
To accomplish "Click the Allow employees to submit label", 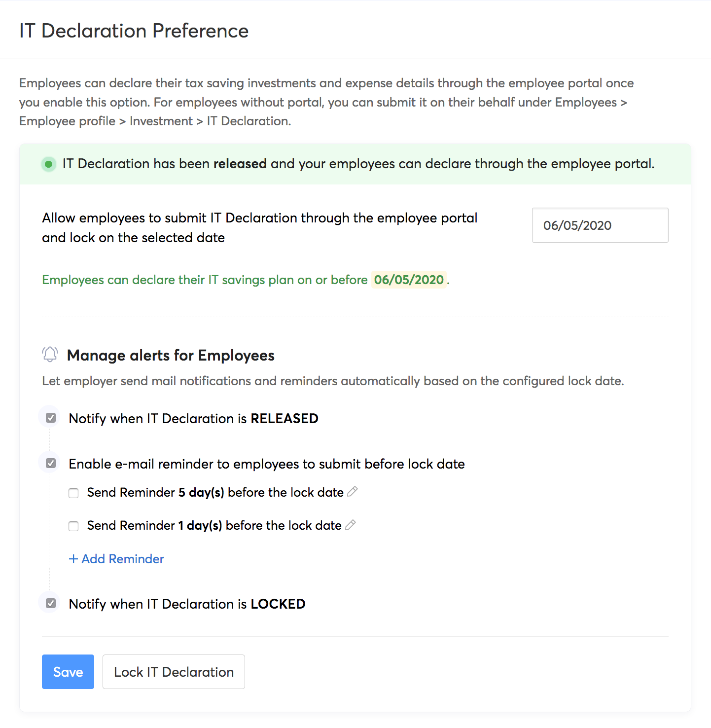I will pyautogui.click(x=259, y=227).
